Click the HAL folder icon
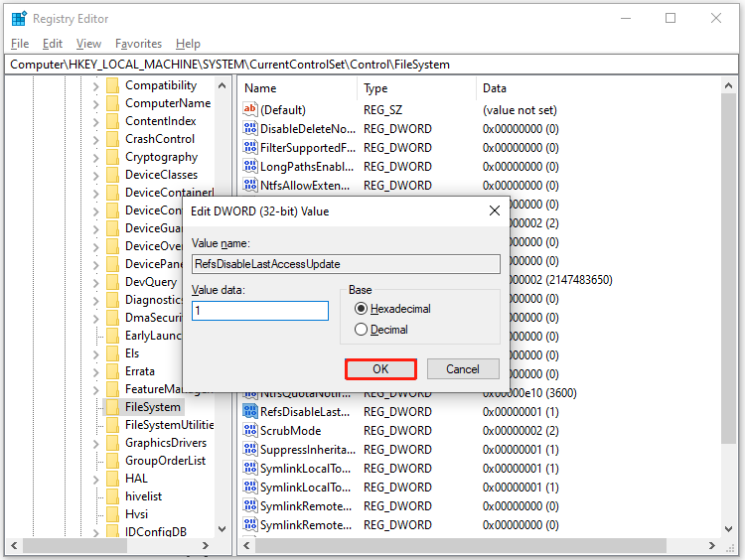Image resolution: width=745 pixels, height=560 pixels. 112,479
